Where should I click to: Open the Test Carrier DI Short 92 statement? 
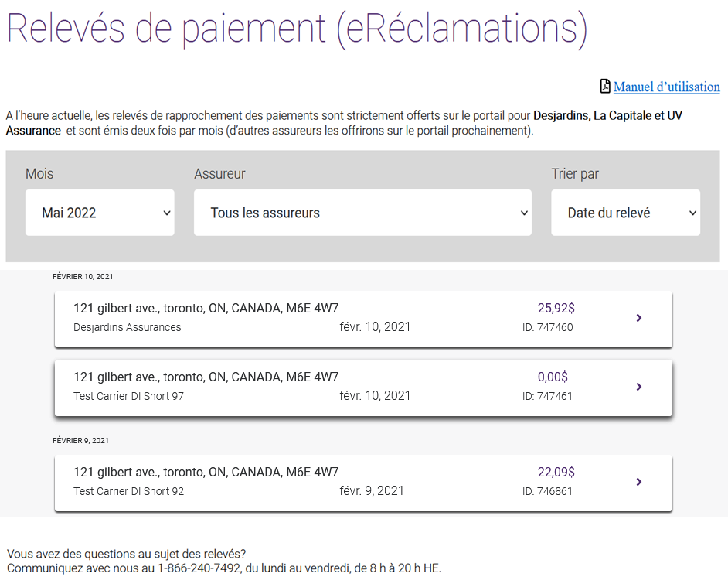tap(363, 483)
